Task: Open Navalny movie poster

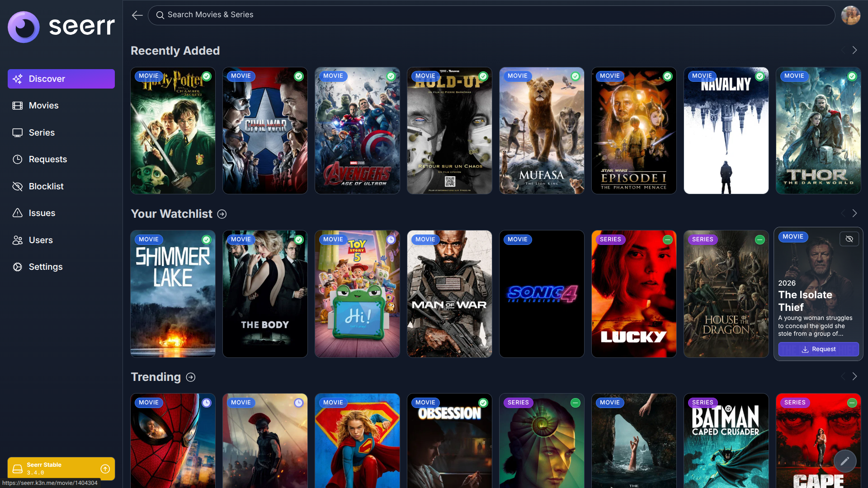Action: (726, 131)
